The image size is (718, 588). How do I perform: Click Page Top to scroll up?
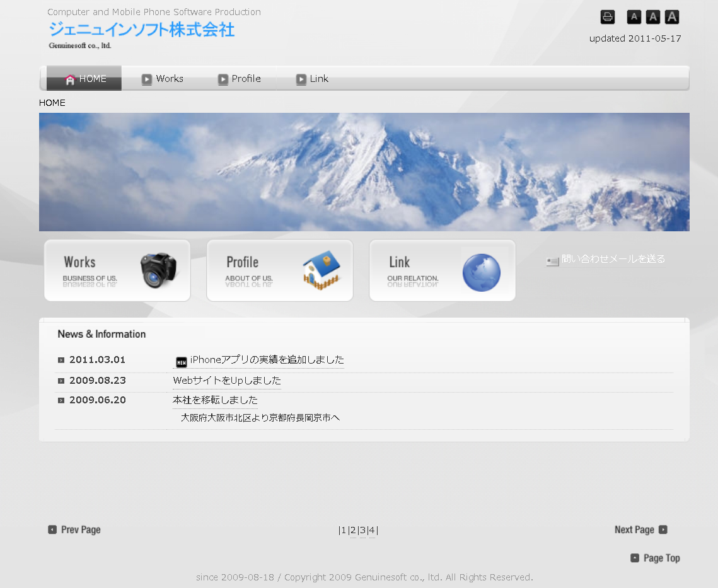pos(655,558)
